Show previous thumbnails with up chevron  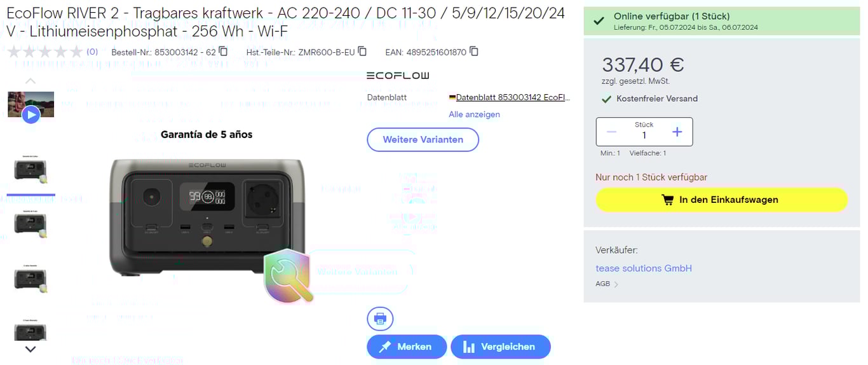coord(31,81)
